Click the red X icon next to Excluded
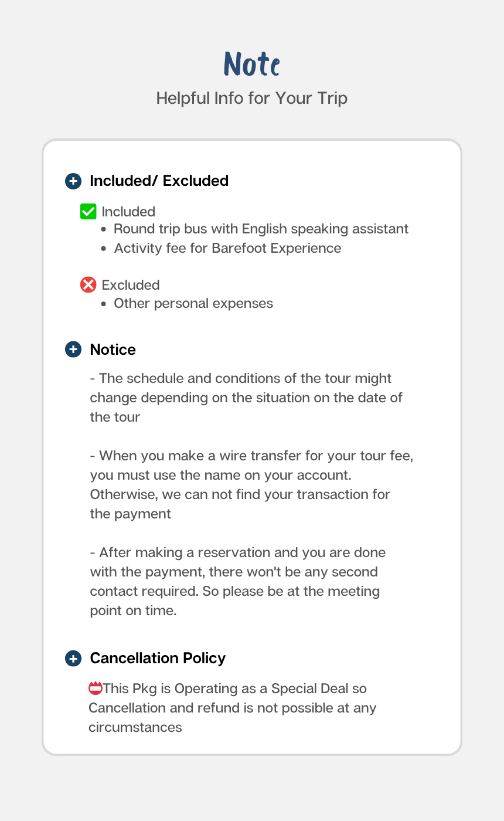The image size is (504, 821). tap(88, 285)
